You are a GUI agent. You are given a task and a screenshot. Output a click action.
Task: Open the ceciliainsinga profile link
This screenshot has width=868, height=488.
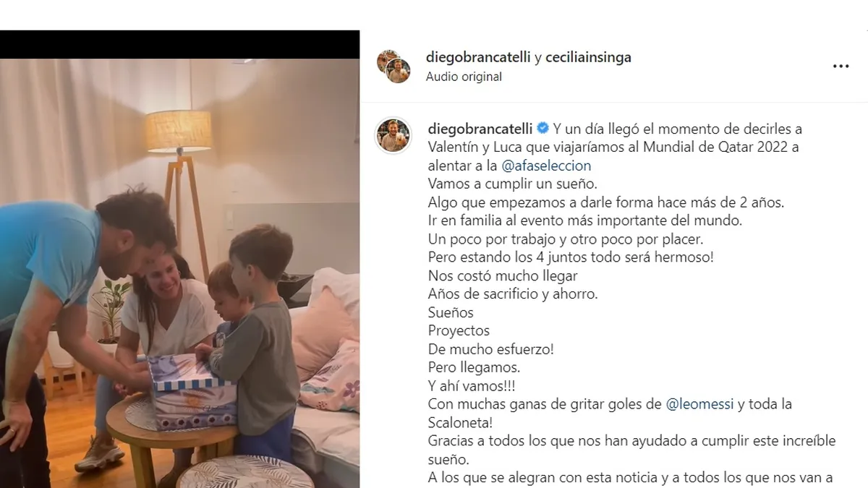point(588,57)
